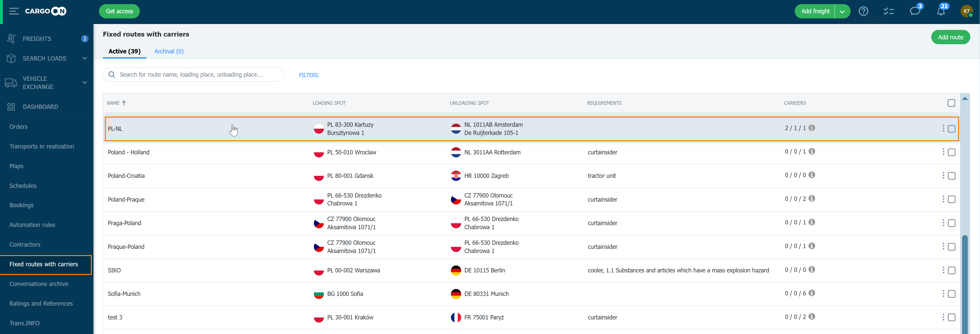Select the Poland-Croatia route checkbox

[x=951, y=176]
